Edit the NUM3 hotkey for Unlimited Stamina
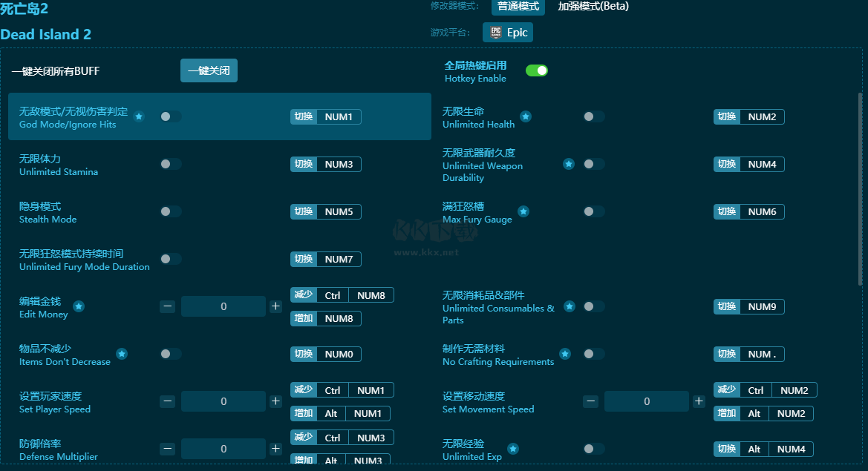 coord(325,164)
